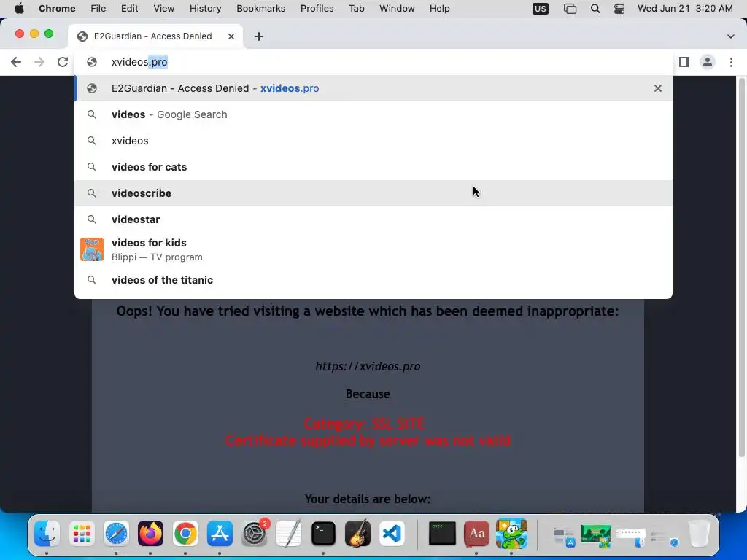Select the 'videostar' suggestion
The image size is (747, 560).
point(373,219)
